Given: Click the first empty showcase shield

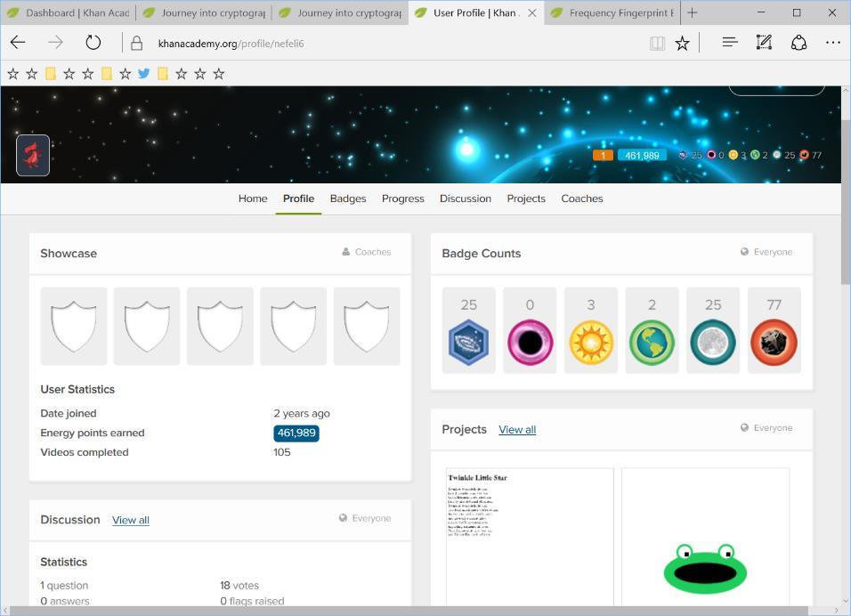Looking at the screenshot, I should (x=73, y=326).
